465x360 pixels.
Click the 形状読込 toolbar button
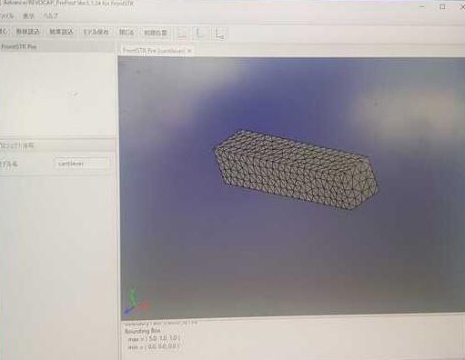point(28,32)
